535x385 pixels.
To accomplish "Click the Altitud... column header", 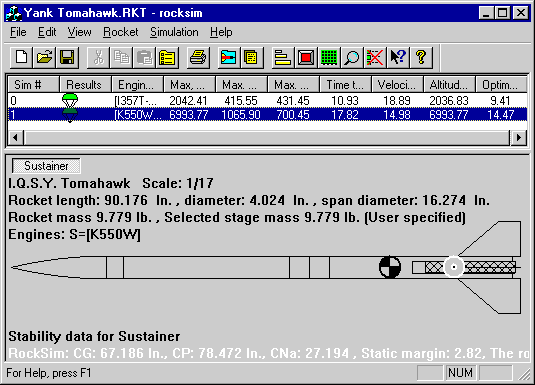I will (449, 84).
